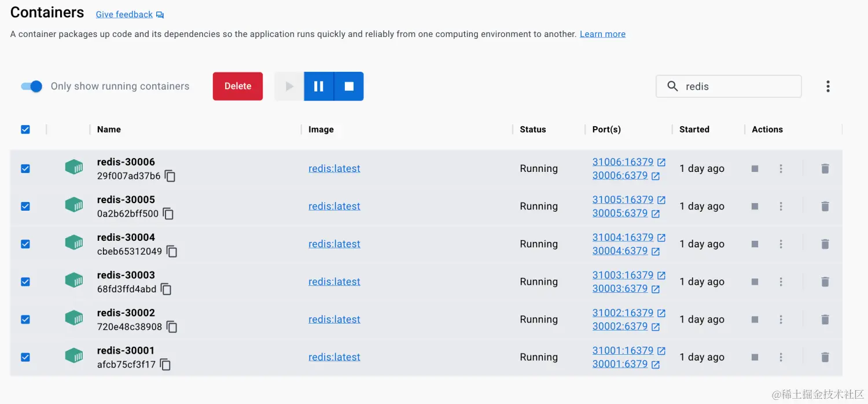Click the redis-30003 container icon
The image size is (868, 404).
(74, 280)
